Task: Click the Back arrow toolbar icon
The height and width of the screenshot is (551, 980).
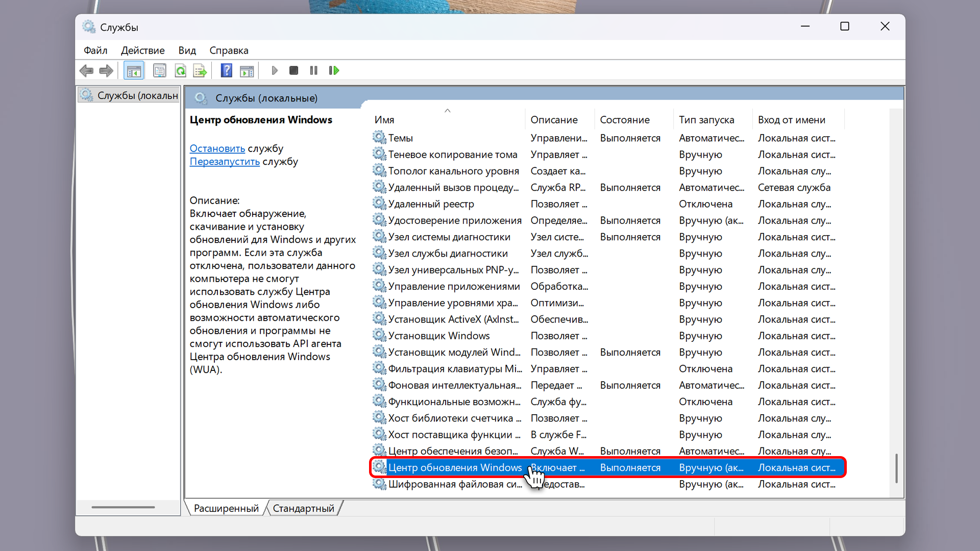Action: (86, 70)
